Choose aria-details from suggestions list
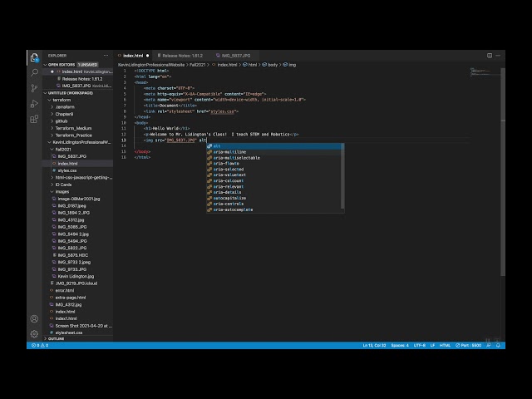 point(274,192)
